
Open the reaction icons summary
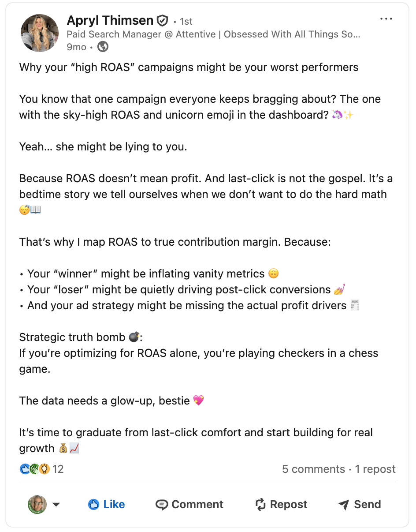35,469
